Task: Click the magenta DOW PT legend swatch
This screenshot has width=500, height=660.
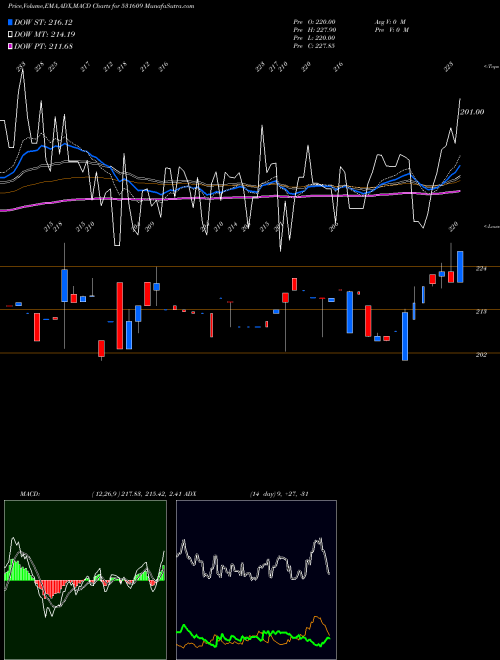Action: (x=10, y=46)
